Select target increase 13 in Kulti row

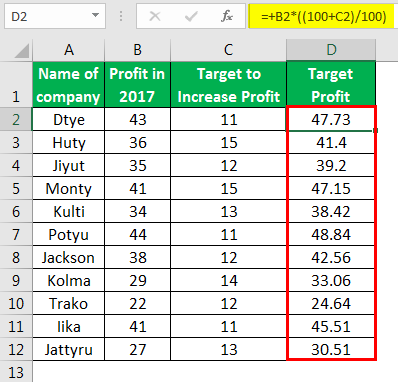[228, 211]
